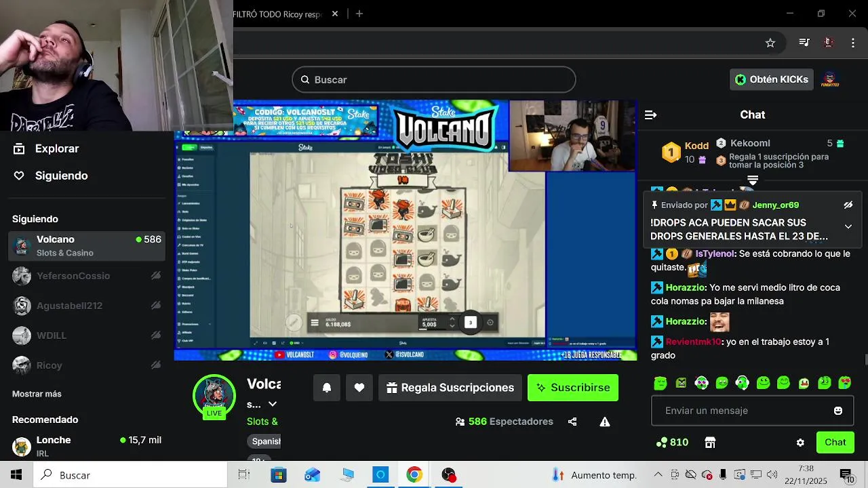Open Volcano channel in the following list
Screen dimensions: 868x488
(87, 245)
